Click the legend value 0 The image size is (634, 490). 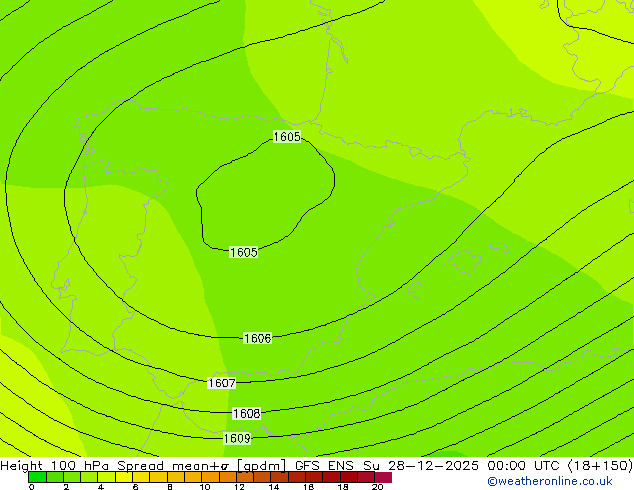click(32, 487)
